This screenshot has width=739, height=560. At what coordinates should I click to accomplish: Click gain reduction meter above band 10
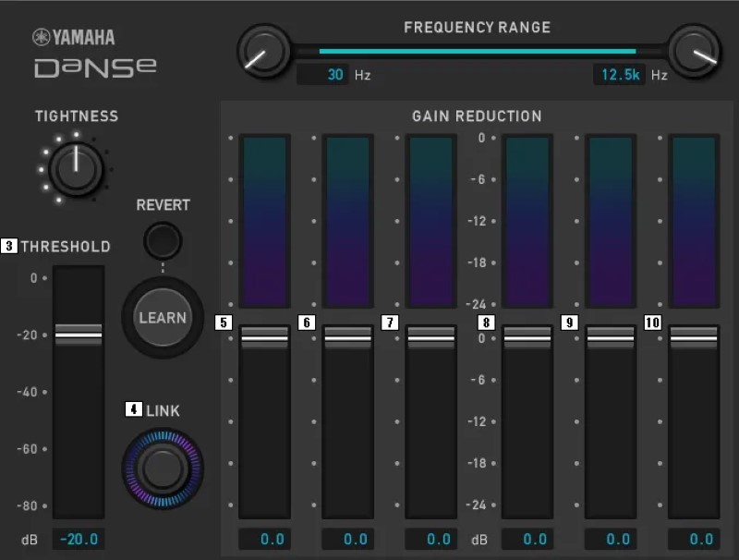(x=694, y=221)
